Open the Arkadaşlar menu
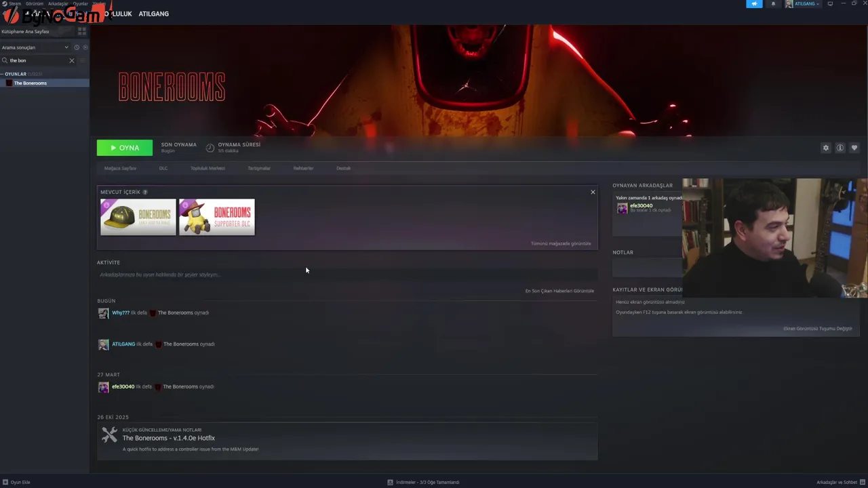868x488 pixels. coord(58,3)
